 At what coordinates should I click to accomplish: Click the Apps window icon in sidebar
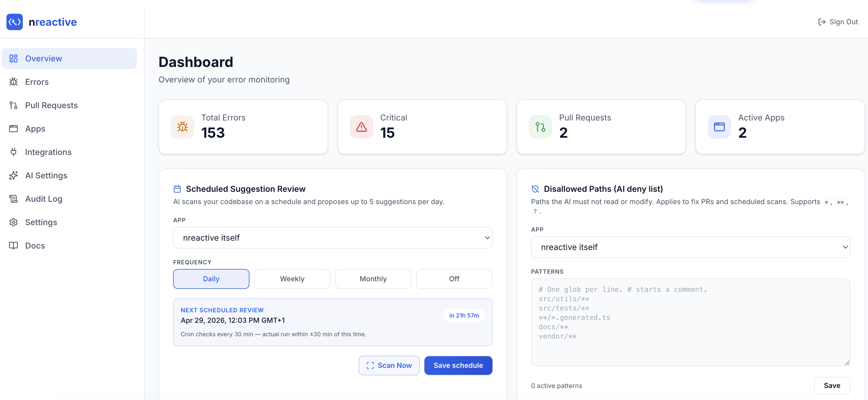(x=13, y=129)
